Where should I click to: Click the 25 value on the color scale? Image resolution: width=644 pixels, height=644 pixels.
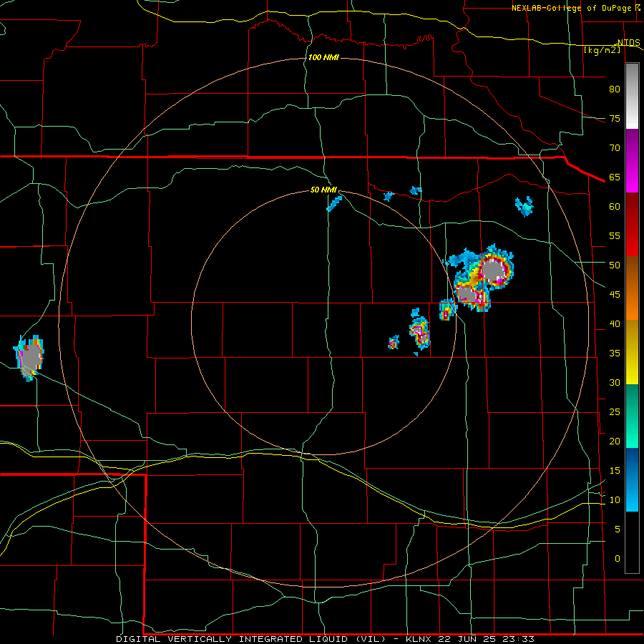coord(615,412)
